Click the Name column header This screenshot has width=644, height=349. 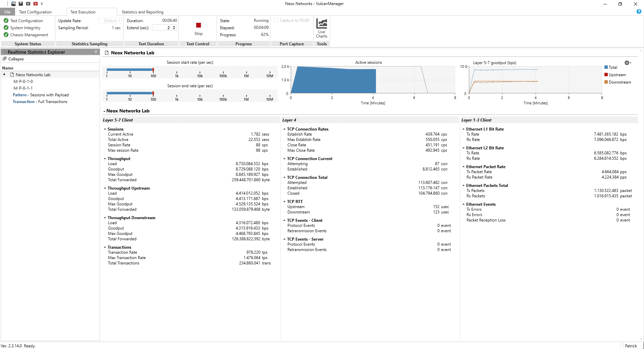8,68
